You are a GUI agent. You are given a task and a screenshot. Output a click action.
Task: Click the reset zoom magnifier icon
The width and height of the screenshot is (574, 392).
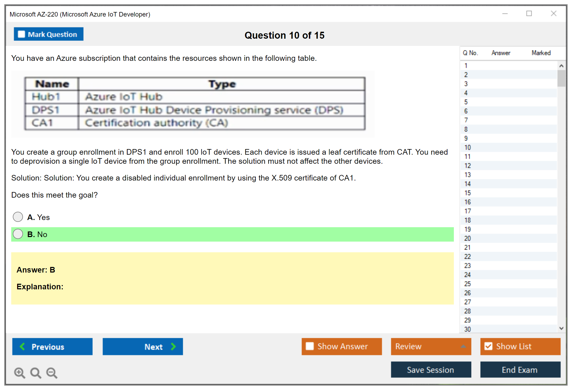(36, 373)
